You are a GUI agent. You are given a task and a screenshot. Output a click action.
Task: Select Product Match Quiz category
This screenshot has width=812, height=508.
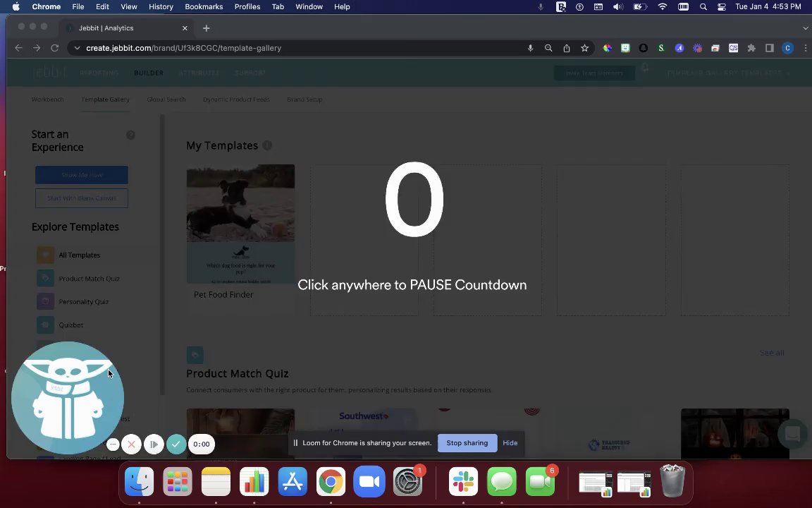(79, 279)
